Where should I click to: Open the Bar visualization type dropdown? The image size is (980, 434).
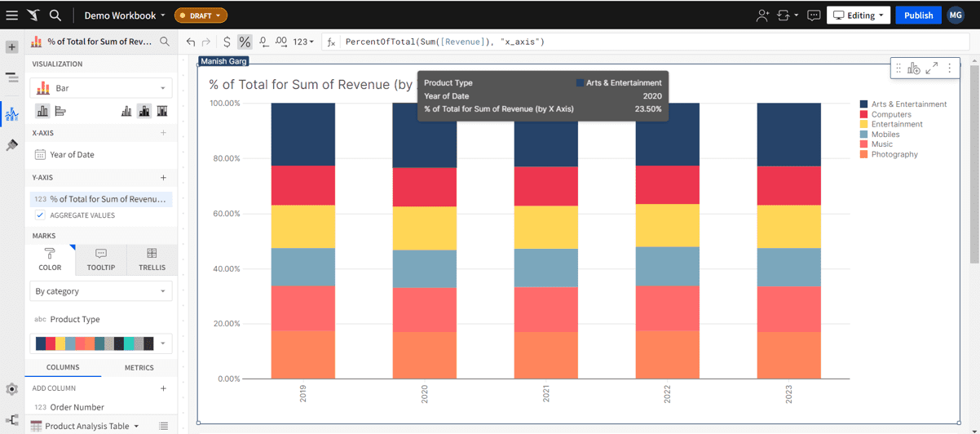100,88
